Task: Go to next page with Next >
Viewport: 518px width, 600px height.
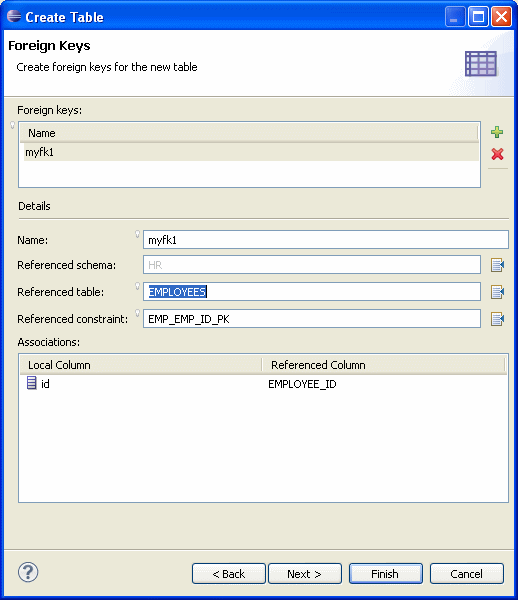Action: pos(305,574)
